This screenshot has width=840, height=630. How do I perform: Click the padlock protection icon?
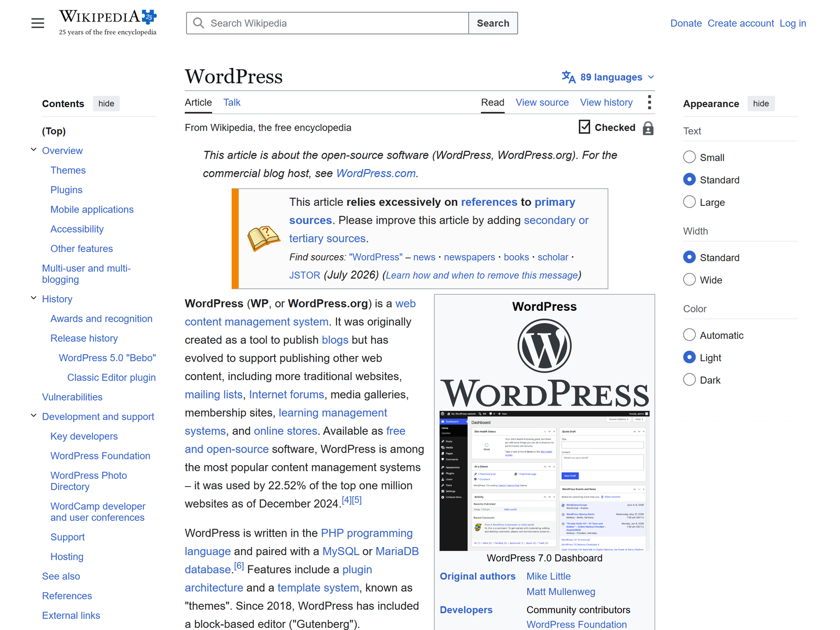point(648,128)
